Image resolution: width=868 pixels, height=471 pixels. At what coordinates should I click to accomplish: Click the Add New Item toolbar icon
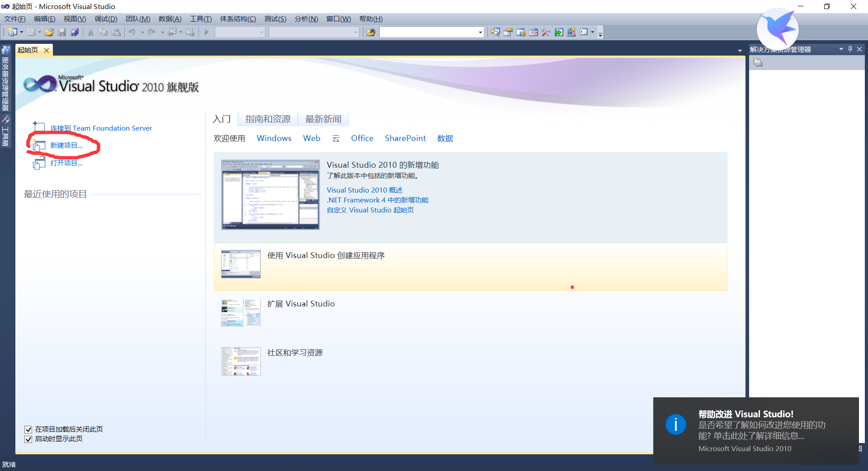(31, 32)
